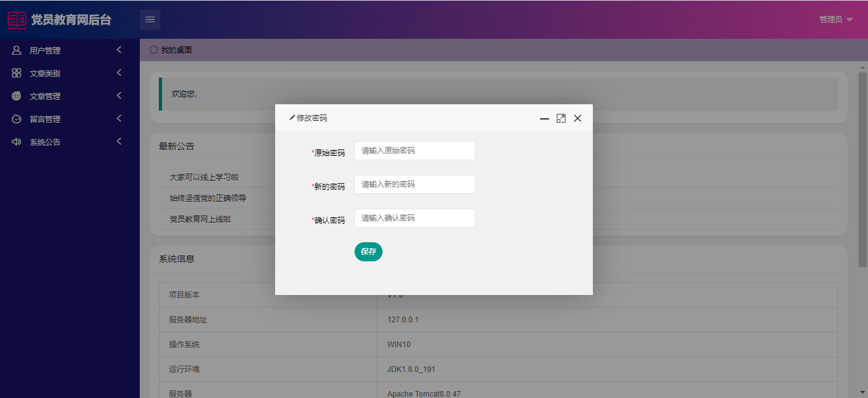The width and height of the screenshot is (868, 398).
Task: Click the message management icon
Action: (x=17, y=119)
